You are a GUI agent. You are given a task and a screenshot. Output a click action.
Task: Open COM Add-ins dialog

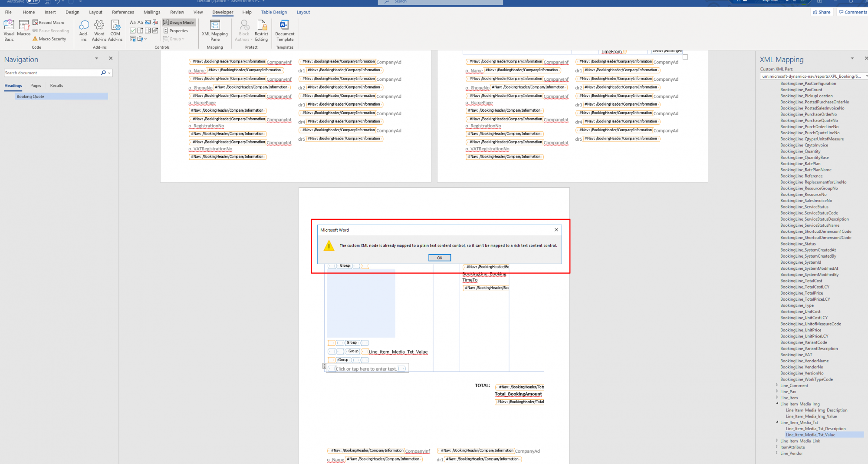[115, 30]
